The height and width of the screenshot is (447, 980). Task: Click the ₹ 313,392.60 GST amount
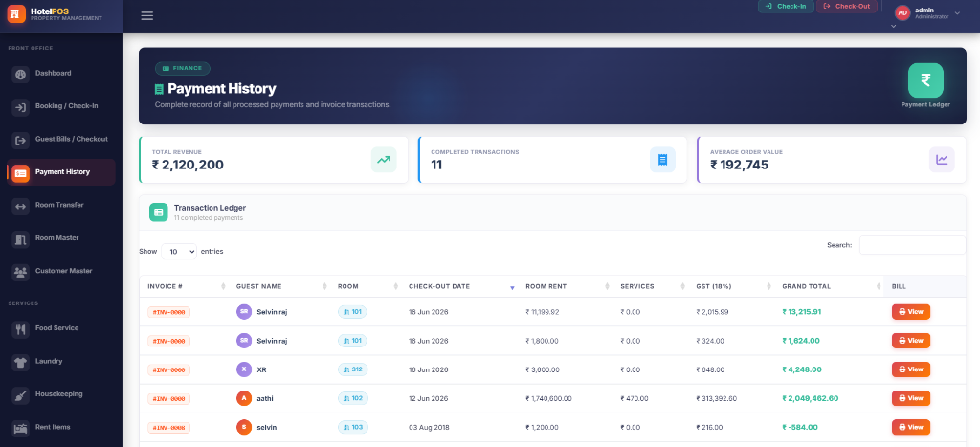(716, 398)
